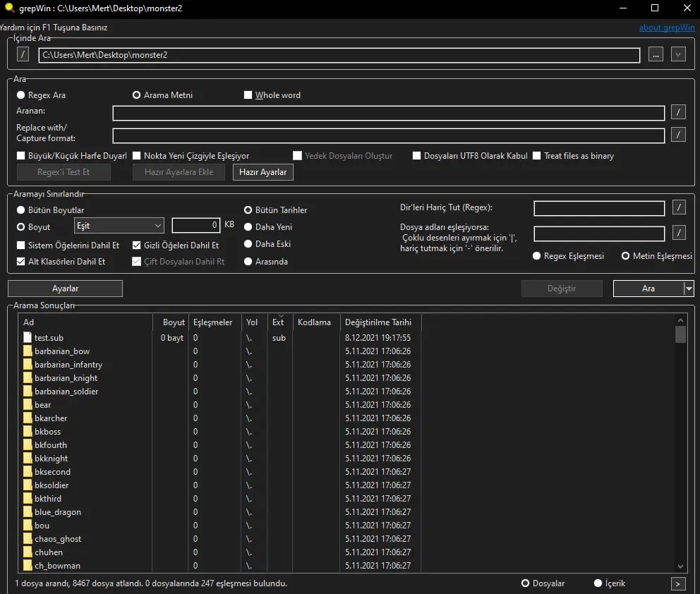This screenshot has height=594, width=700.
Task: Click the '>' button at bottom right
Action: click(x=678, y=583)
